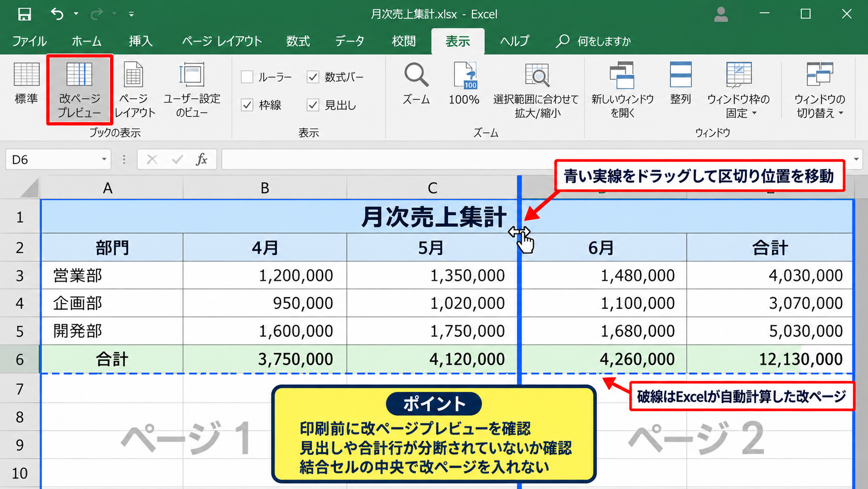Click the cancel X in formula bar
Viewport: 868px width, 489px height.
click(x=152, y=160)
